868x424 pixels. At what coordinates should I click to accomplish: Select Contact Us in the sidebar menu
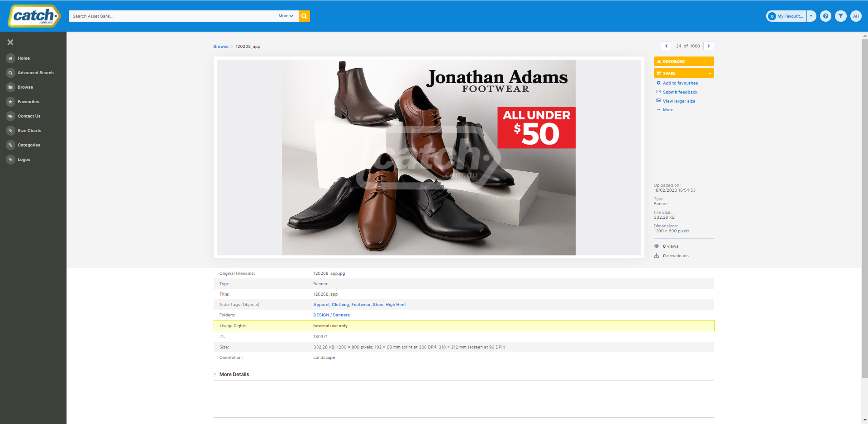click(x=29, y=116)
